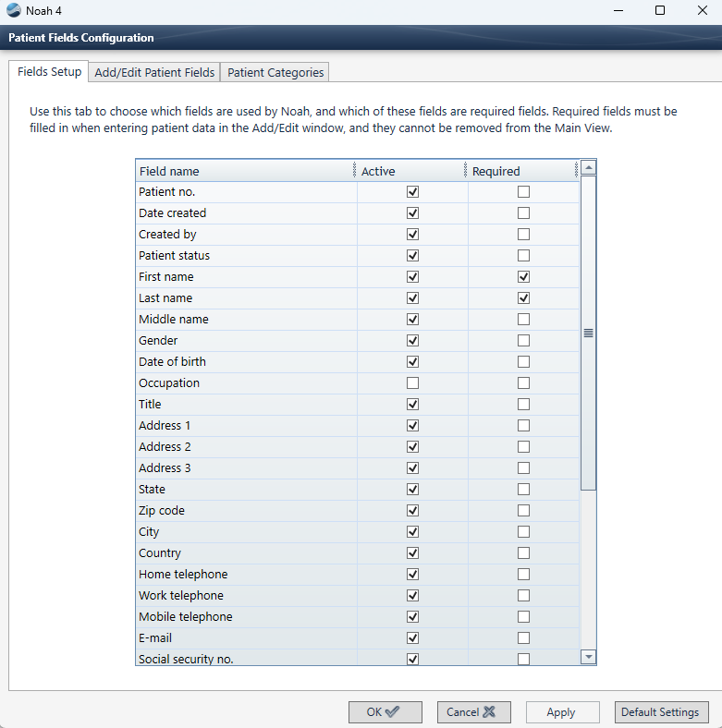Uncheck Active for Country
Image resolution: width=722 pixels, height=728 pixels.
pyautogui.click(x=412, y=553)
